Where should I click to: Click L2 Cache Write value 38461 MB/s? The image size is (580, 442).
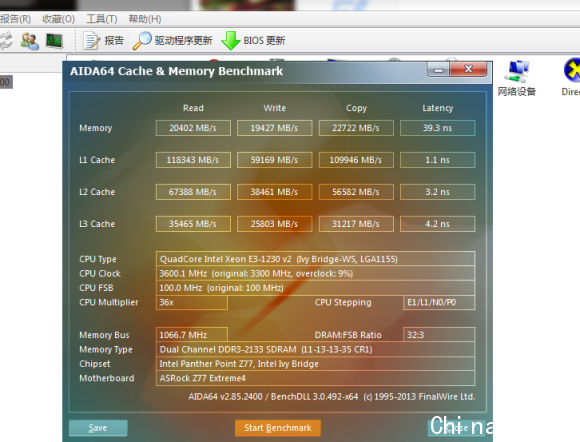(x=274, y=192)
